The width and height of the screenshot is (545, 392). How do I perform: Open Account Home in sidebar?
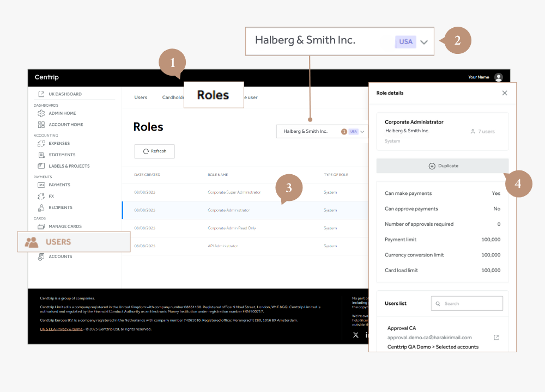(66, 125)
